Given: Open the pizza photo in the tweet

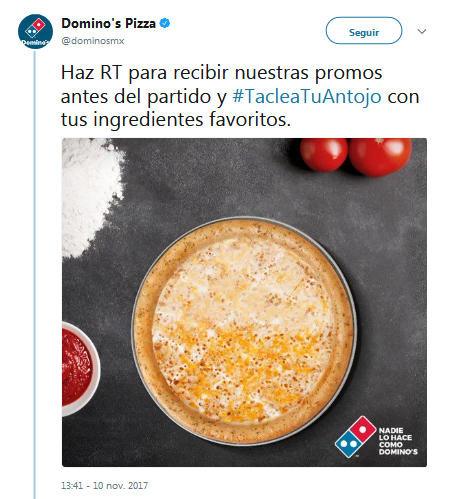Looking at the screenshot, I should pos(244,302).
